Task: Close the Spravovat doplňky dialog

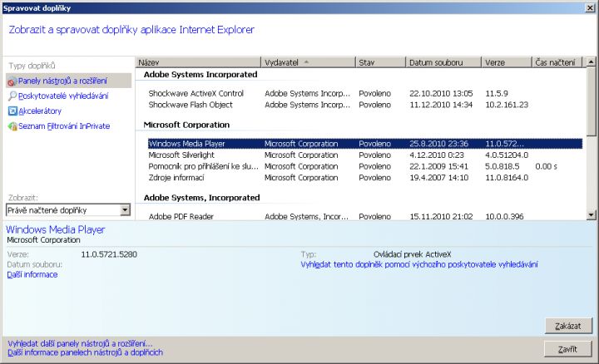Action: (x=591, y=8)
